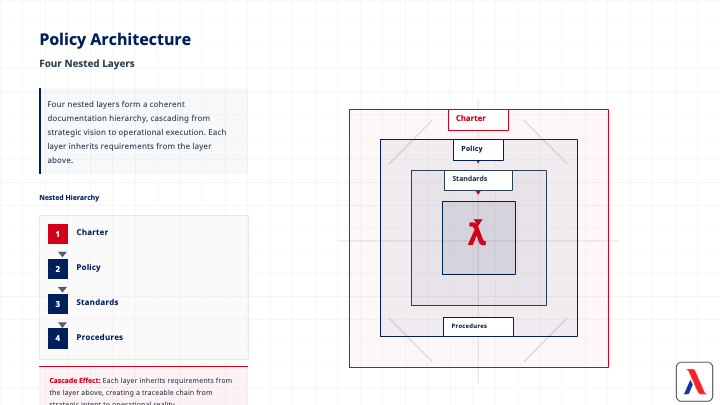The height and width of the screenshot is (405, 720).
Task: Click the navy number 3 badge
Action: point(58,303)
